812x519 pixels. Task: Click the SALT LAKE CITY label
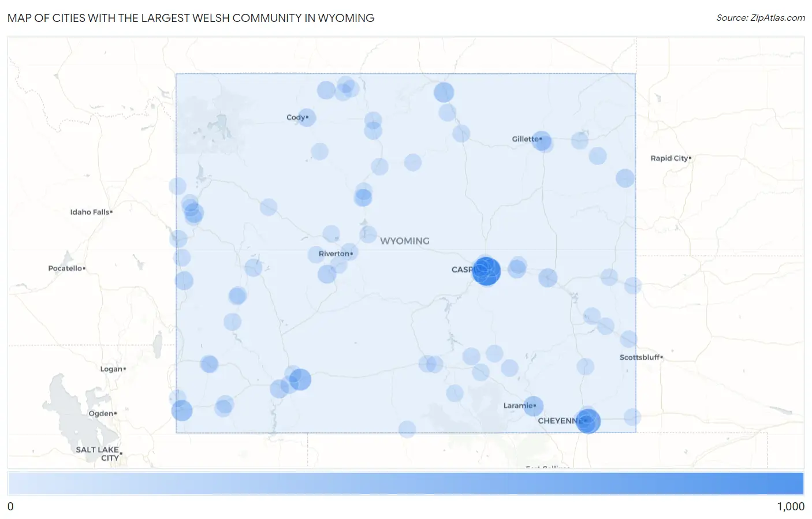[x=98, y=454]
